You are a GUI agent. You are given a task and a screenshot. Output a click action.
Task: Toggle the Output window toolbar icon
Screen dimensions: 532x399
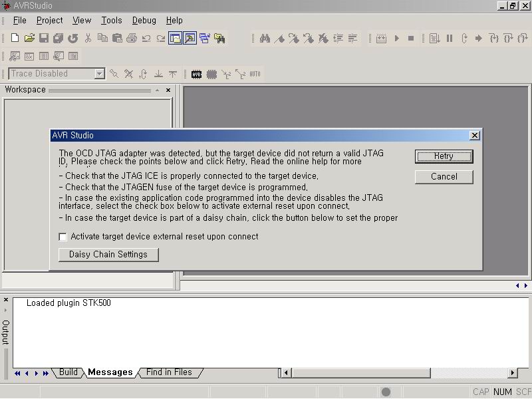pos(190,38)
